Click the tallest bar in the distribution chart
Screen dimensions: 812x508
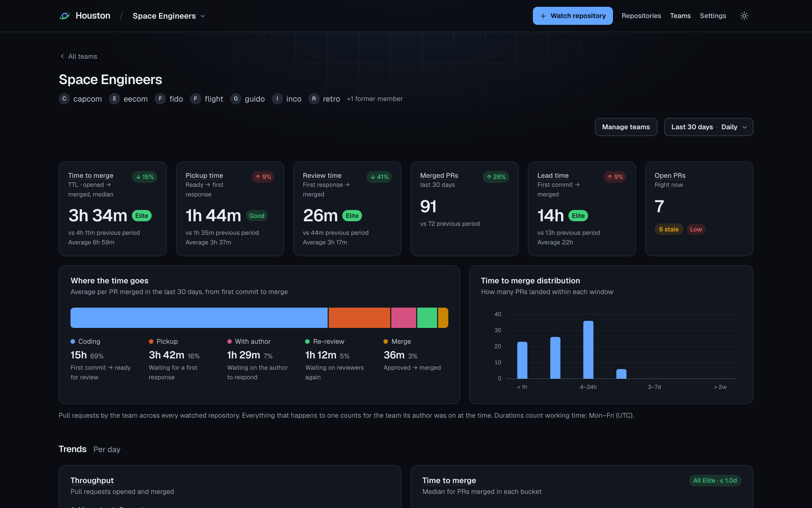[x=588, y=350]
